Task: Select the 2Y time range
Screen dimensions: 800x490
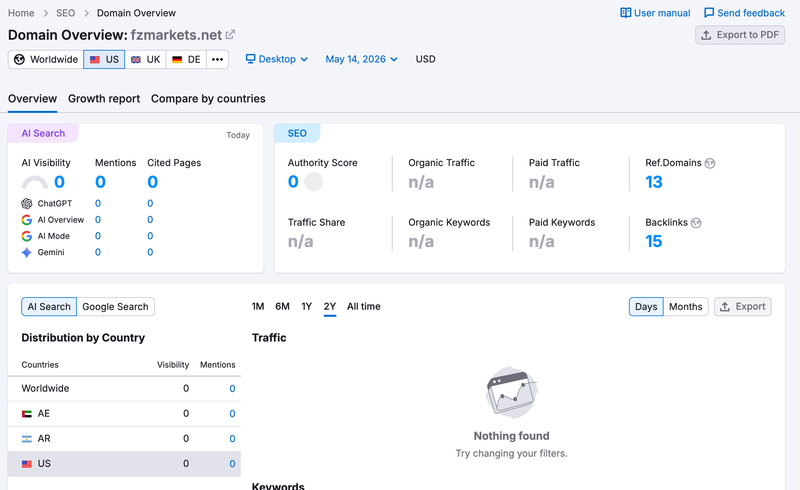Action: [330, 306]
